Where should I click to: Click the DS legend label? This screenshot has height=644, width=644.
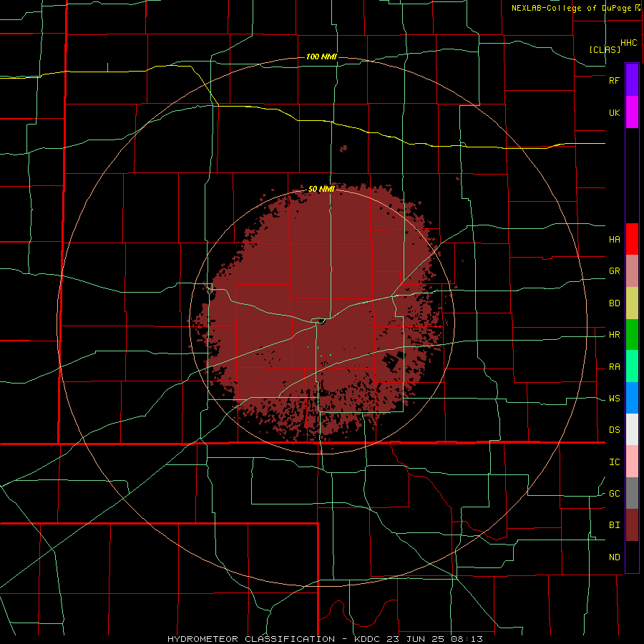[615, 430]
